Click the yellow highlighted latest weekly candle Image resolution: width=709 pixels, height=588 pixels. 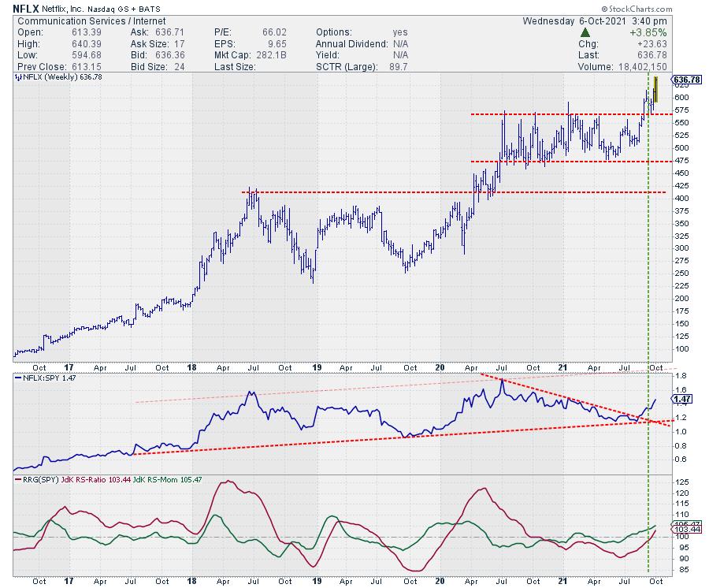(x=655, y=89)
